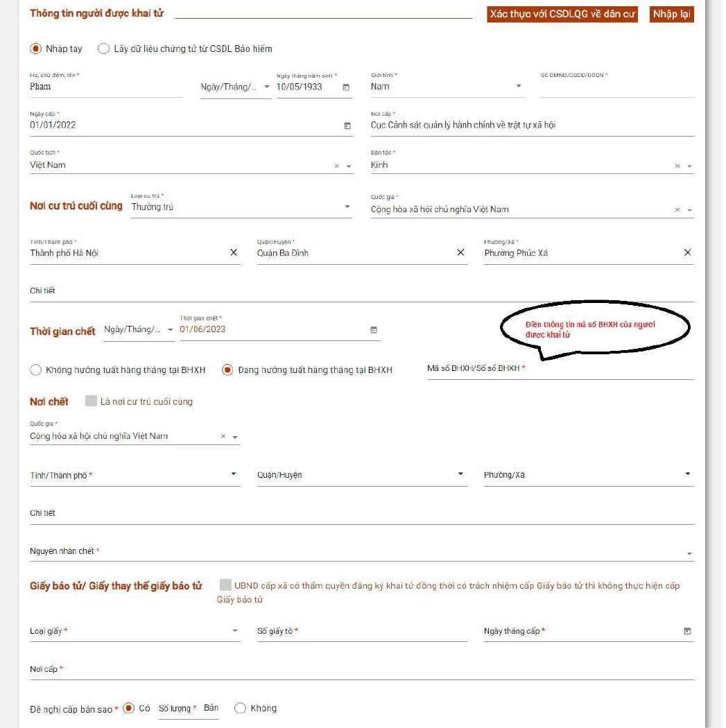Screen dimensions: 726x728
Task: Open calendar for Ngày tháng cấp field
Action: [x=687, y=631]
